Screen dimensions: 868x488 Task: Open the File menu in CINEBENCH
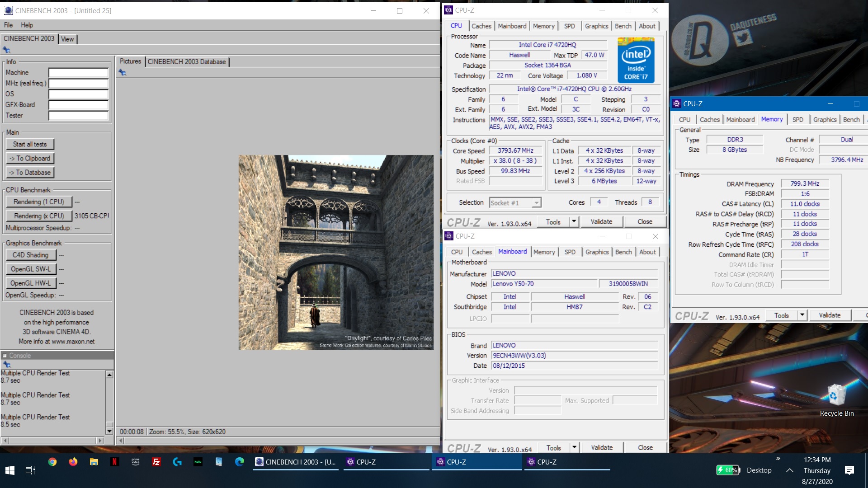[8, 25]
